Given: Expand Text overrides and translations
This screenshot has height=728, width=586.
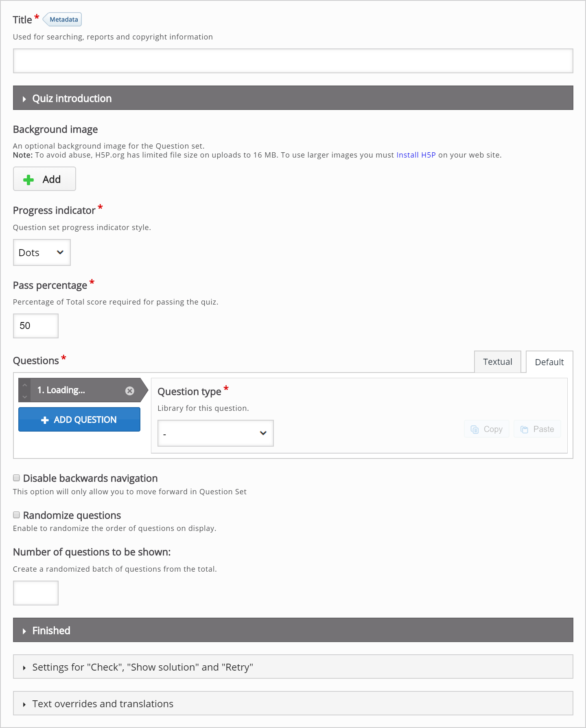Looking at the screenshot, I should click(x=293, y=704).
